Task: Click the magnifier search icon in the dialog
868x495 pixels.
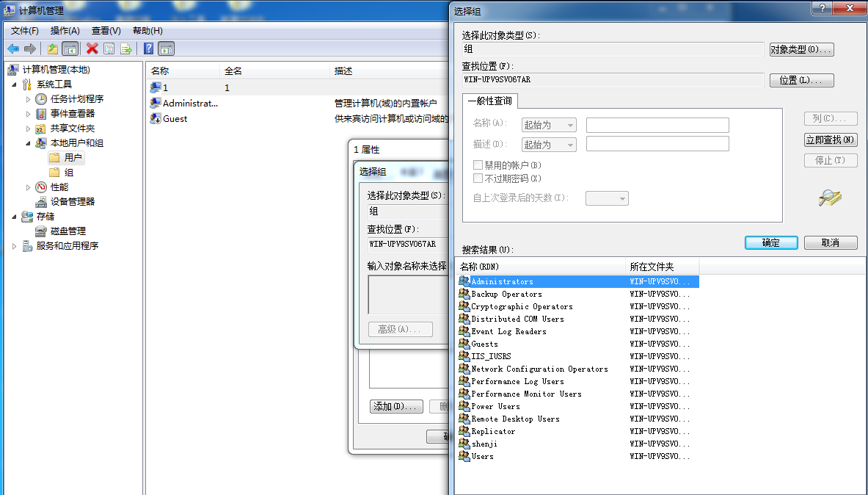Action: tap(830, 198)
